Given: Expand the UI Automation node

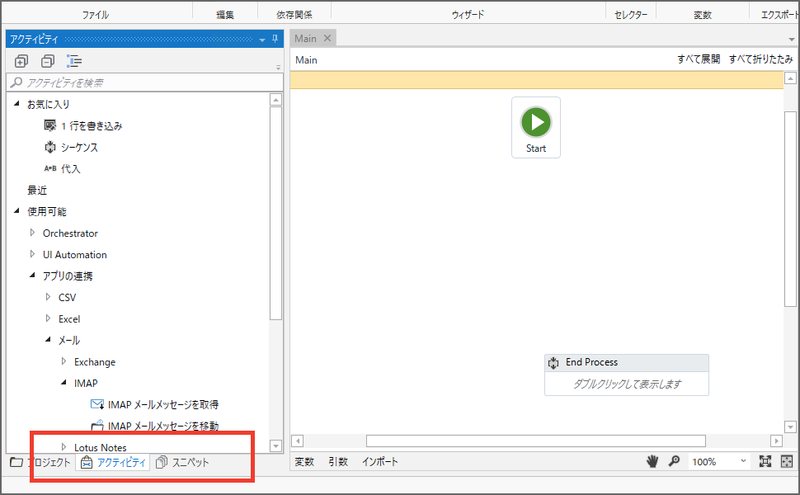Looking at the screenshot, I should click(x=32, y=254).
